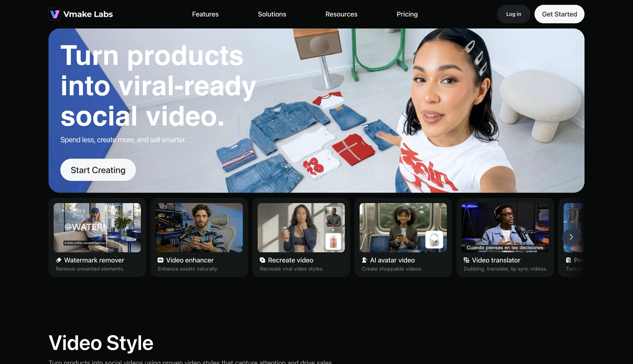Image resolution: width=633 pixels, height=364 pixels.
Task: Click the Watermark remover eraser icon
Action: point(58,260)
